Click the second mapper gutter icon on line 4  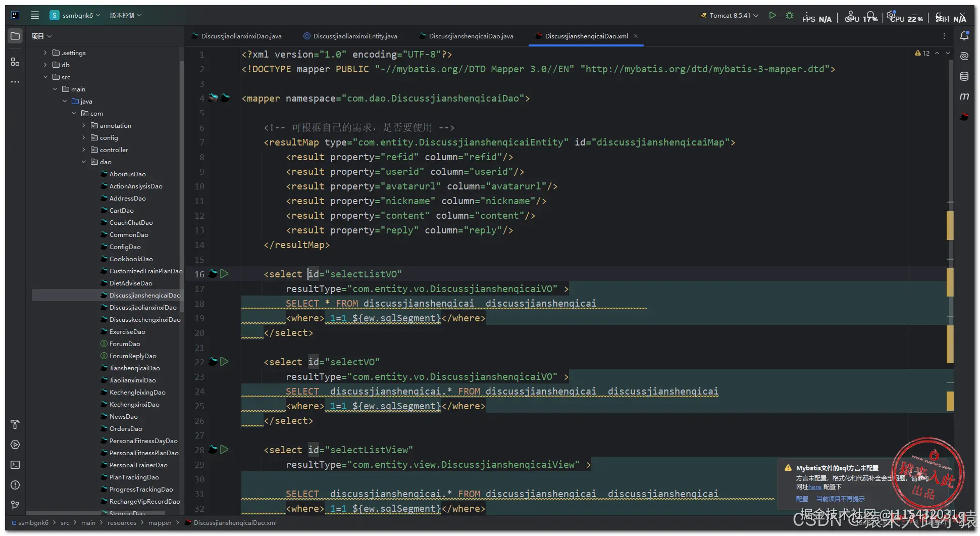click(225, 98)
